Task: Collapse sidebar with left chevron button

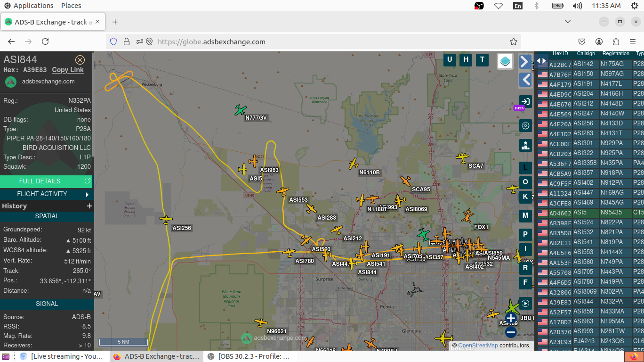Action: coord(525,80)
